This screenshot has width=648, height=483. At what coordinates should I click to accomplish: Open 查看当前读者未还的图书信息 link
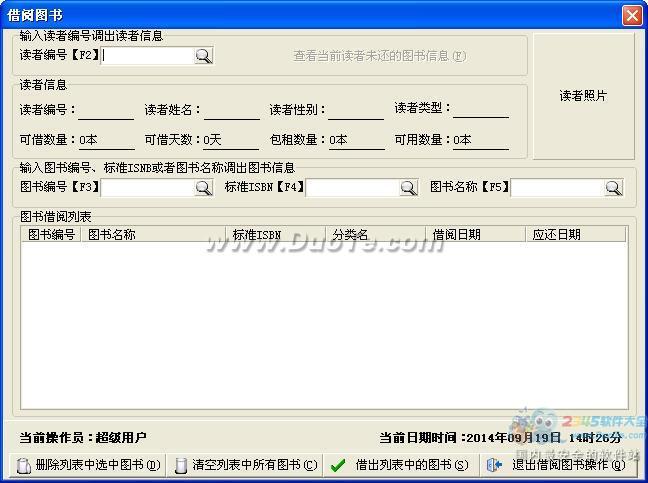coord(379,57)
